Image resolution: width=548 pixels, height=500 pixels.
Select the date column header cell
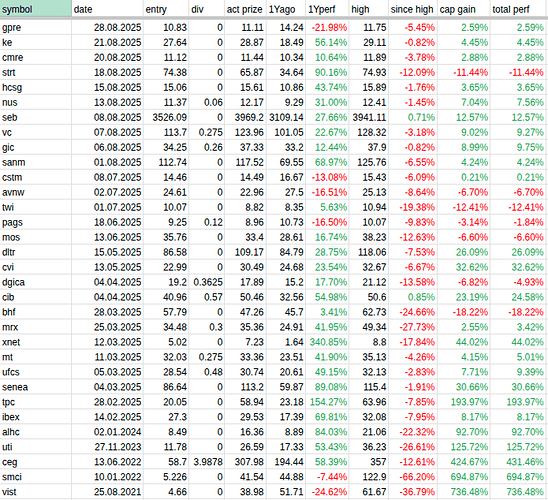(x=107, y=9)
